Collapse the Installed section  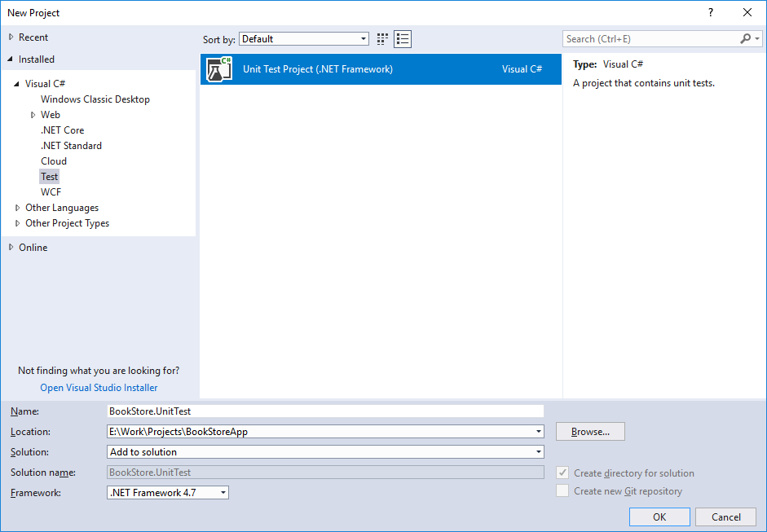coord(11,59)
